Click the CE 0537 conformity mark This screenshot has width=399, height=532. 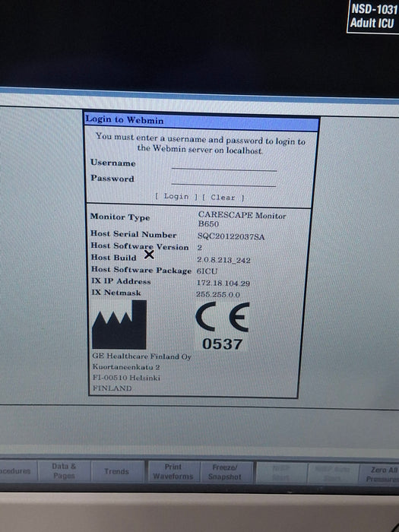[x=222, y=326]
